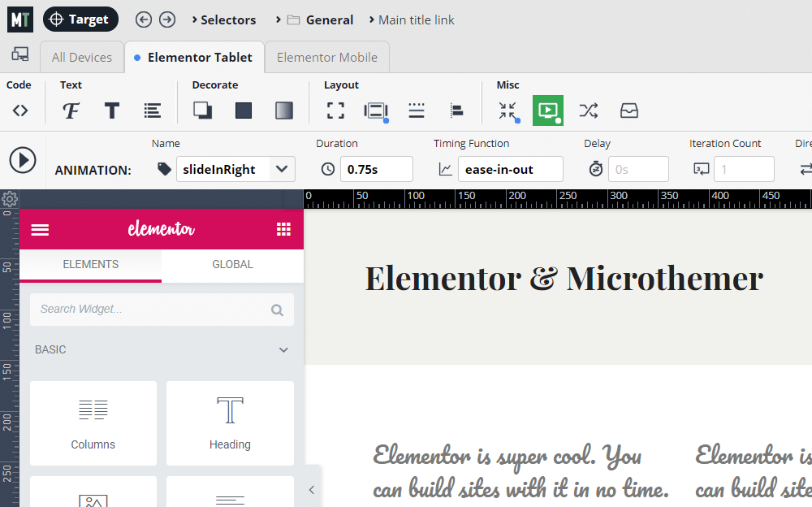Open the Code editor icon
812x507 pixels.
tap(20, 110)
